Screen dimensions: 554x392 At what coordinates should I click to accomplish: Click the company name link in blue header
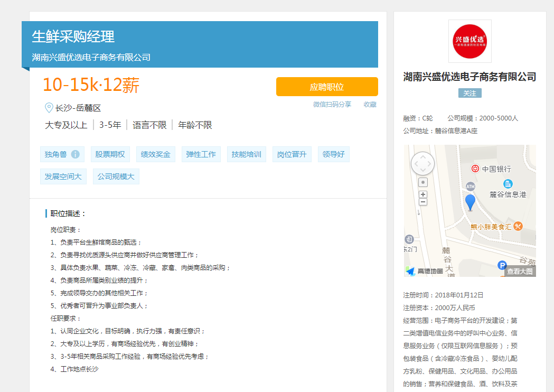(x=91, y=57)
